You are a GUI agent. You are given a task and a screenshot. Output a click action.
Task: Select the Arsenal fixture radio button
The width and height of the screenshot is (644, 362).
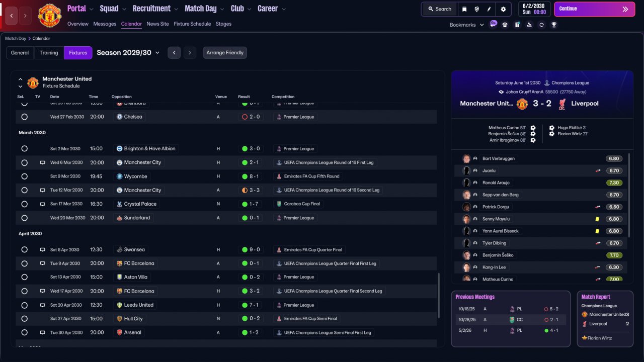point(24,332)
